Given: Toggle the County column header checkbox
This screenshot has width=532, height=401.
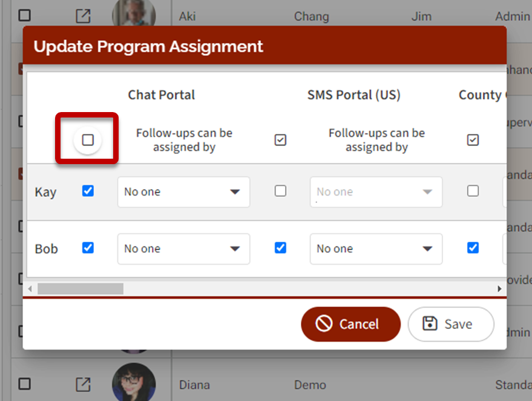Looking at the screenshot, I should coord(473,141).
